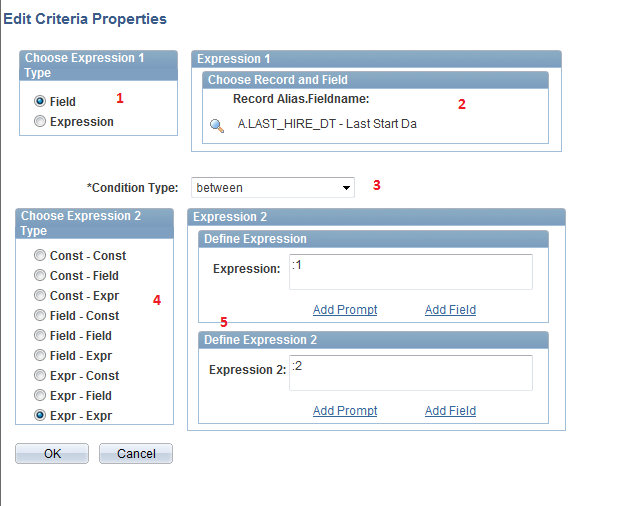625x506 pixels.
Task: Select Field - Const expression type
Action: tap(40, 316)
